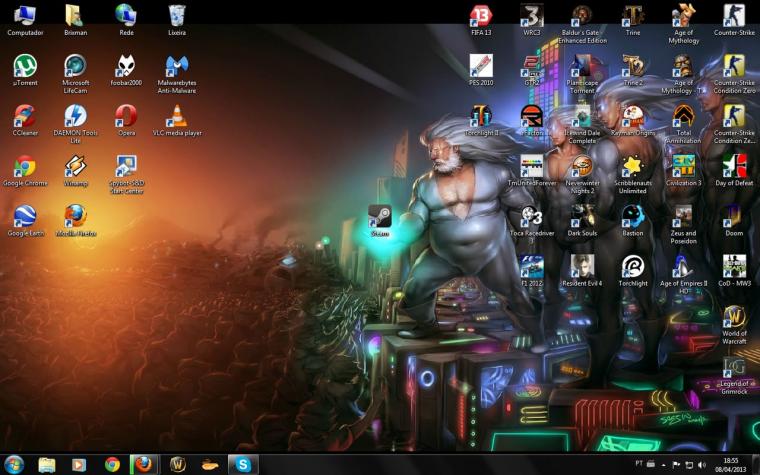760x475 pixels.
Task: Launch the Opera browser shortcut
Action: (x=126, y=120)
